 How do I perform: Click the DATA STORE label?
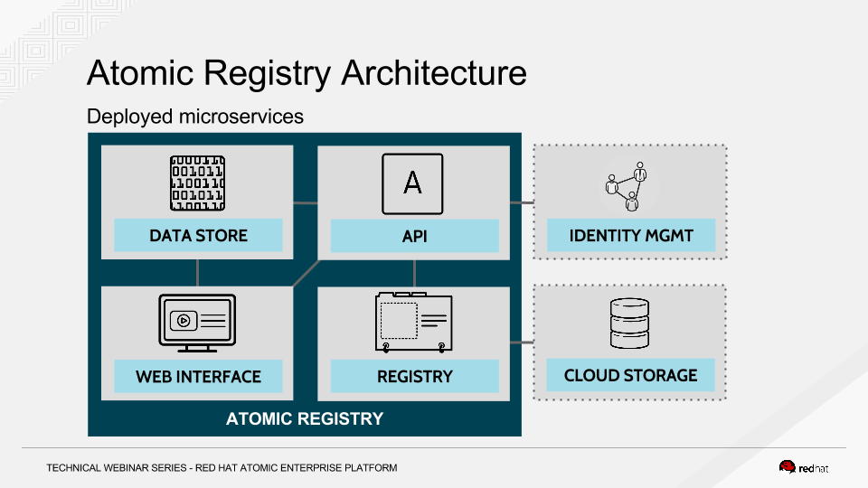[198, 236]
